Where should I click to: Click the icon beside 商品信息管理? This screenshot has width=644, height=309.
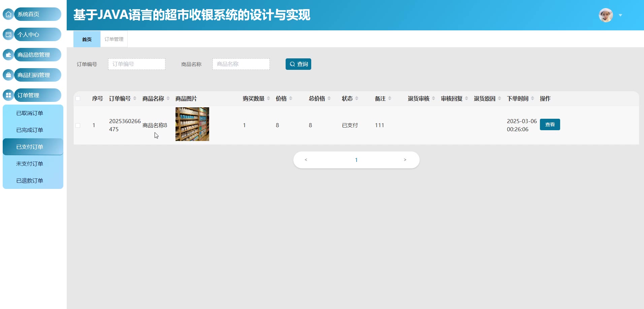(8, 55)
